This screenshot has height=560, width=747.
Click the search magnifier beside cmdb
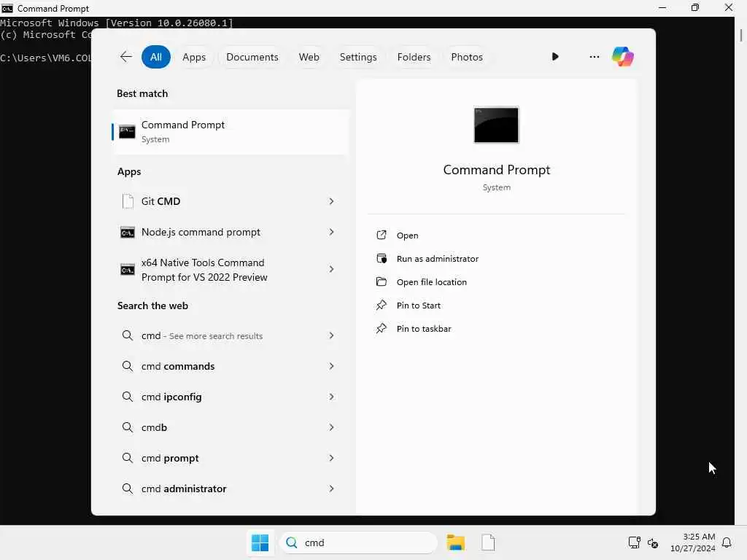pos(127,427)
